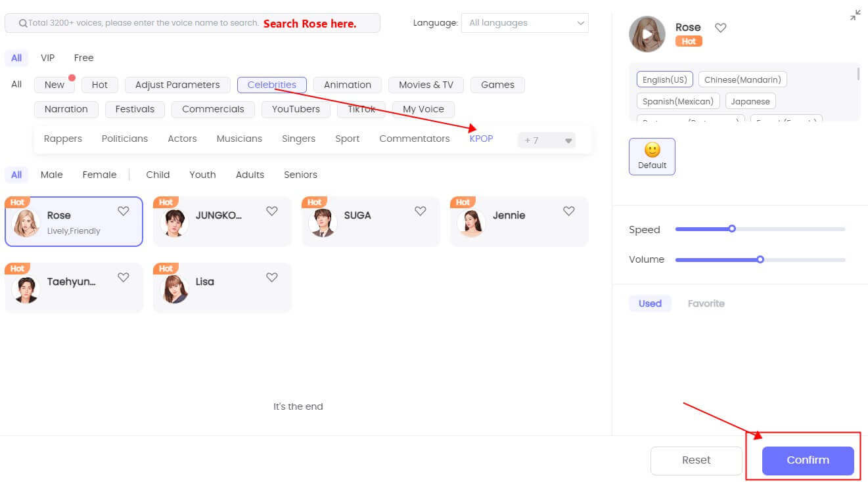868x482 pixels.
Task: Filter voices by Male
Action: point(52,175)
